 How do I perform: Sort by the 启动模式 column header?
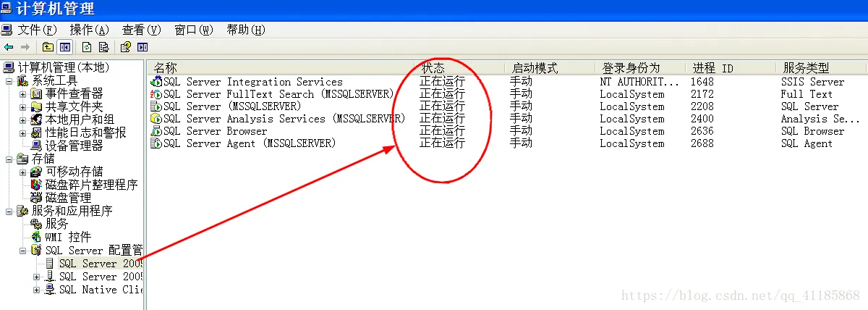point(550,67)
